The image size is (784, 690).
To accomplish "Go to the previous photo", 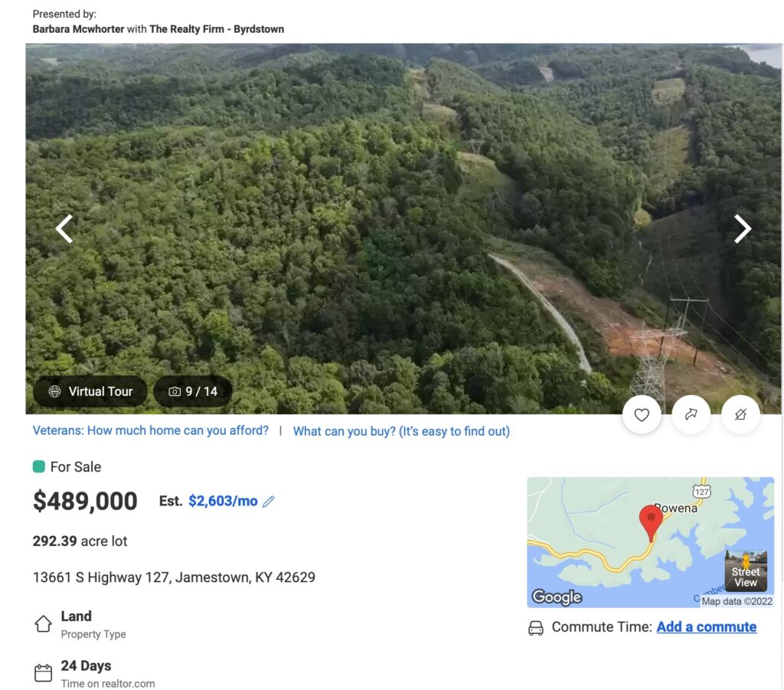I will (x=64, y=228).
